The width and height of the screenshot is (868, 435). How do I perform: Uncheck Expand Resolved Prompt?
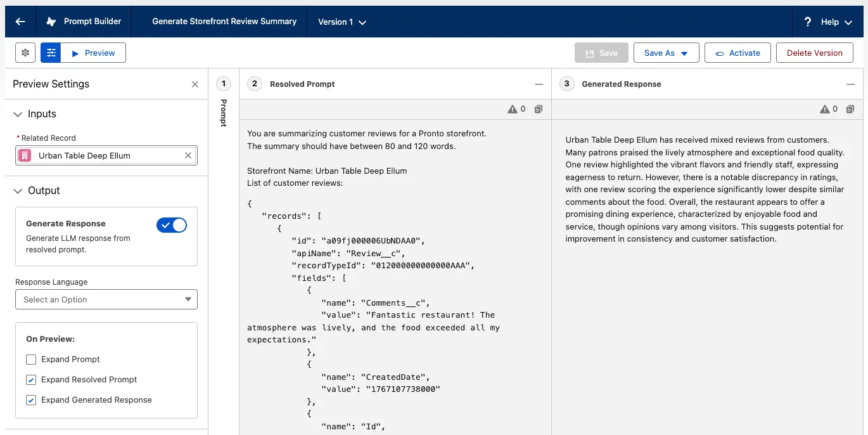click(31, 380)
